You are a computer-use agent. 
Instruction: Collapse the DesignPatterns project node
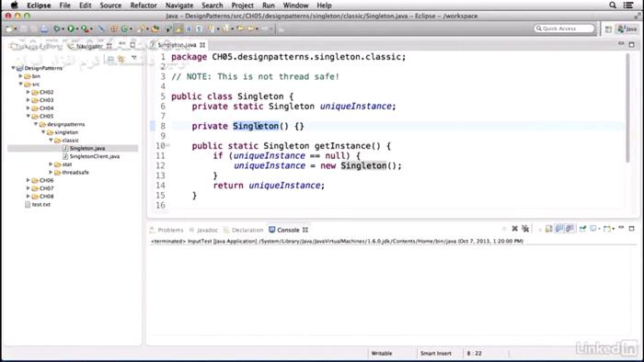pyautogui.click(x=13, y=68)
